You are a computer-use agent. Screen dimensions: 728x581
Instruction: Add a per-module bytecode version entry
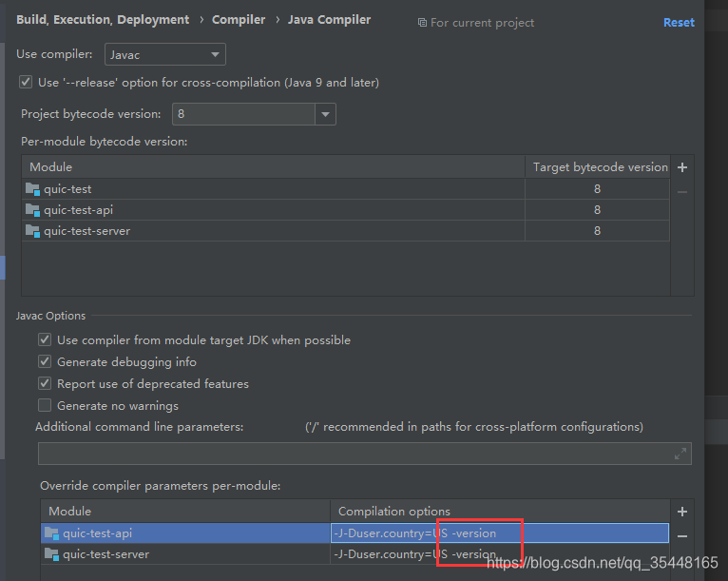click(x=682, y=167)
